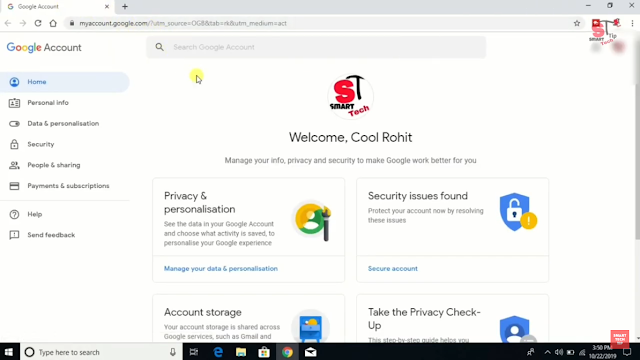The width and height of the screenshot is (640, 360).
Task: Bookmark this page with the star
Action: [577, 23]
